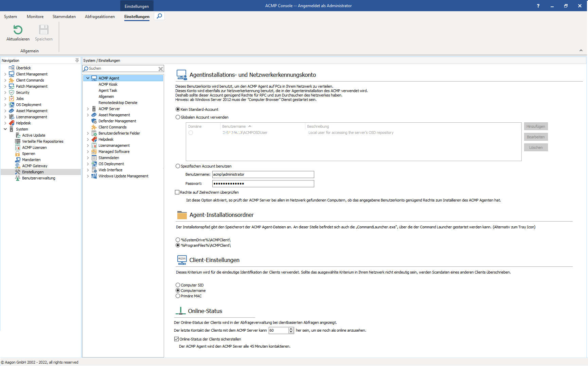Choose the %SystemDrive%\ACMPClient\ install path

tap(178, 240)
